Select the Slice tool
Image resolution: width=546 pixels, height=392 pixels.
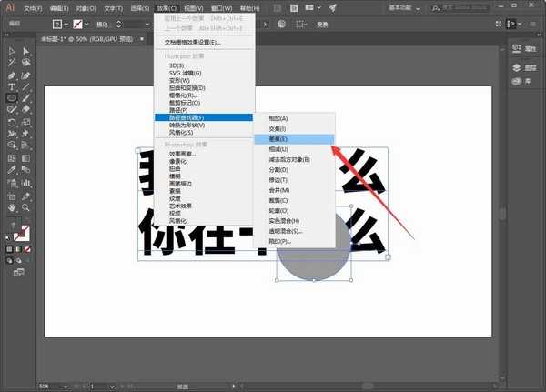(x=25, y=196)
